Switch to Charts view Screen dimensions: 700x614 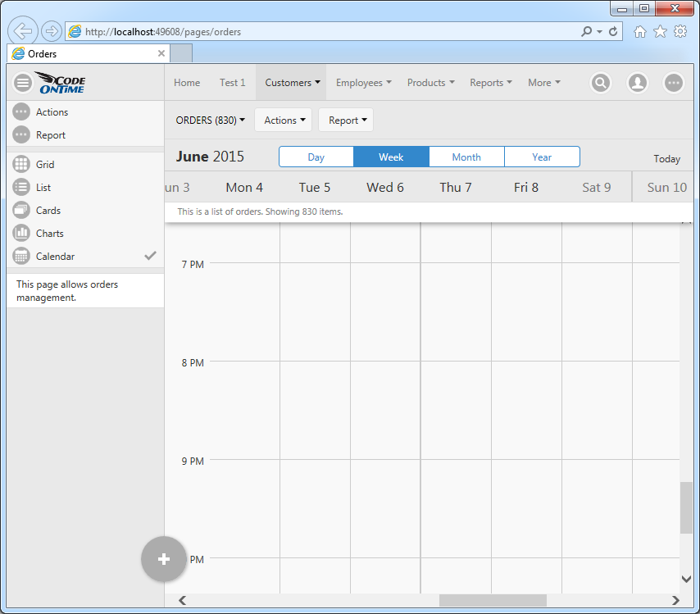click(x=85, y=234)
